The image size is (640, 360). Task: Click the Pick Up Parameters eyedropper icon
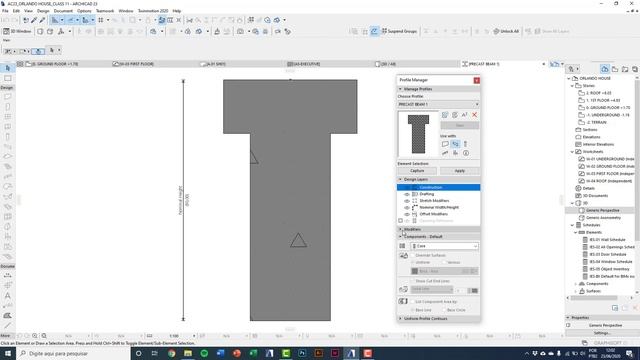34,20
